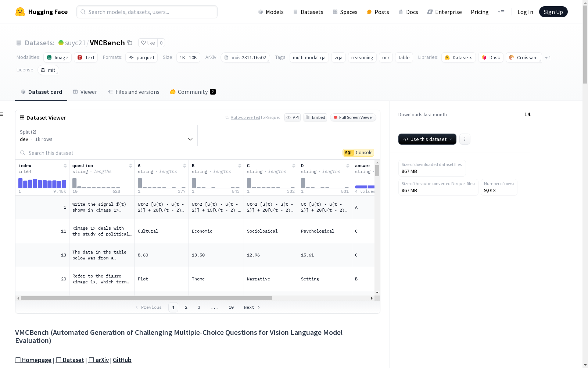
Task: Click the like heart button
Action: click(x=148, y=43)
